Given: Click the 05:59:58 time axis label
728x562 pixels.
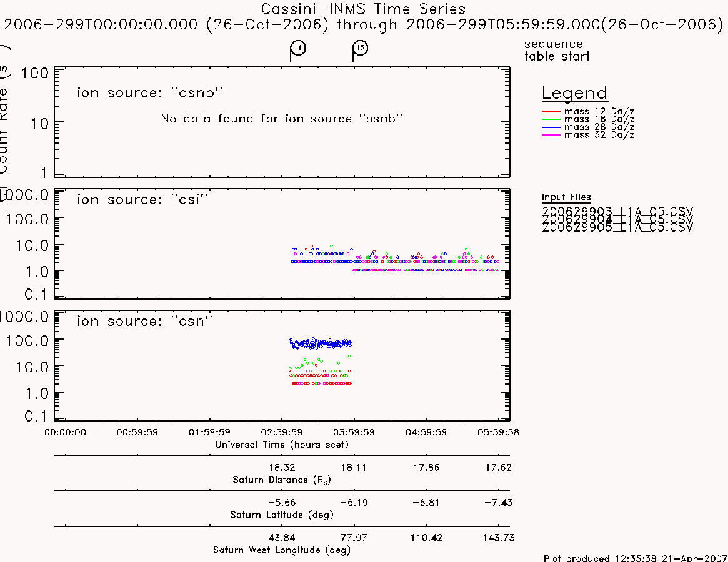Looking at the screenshot, I should 498,432.
